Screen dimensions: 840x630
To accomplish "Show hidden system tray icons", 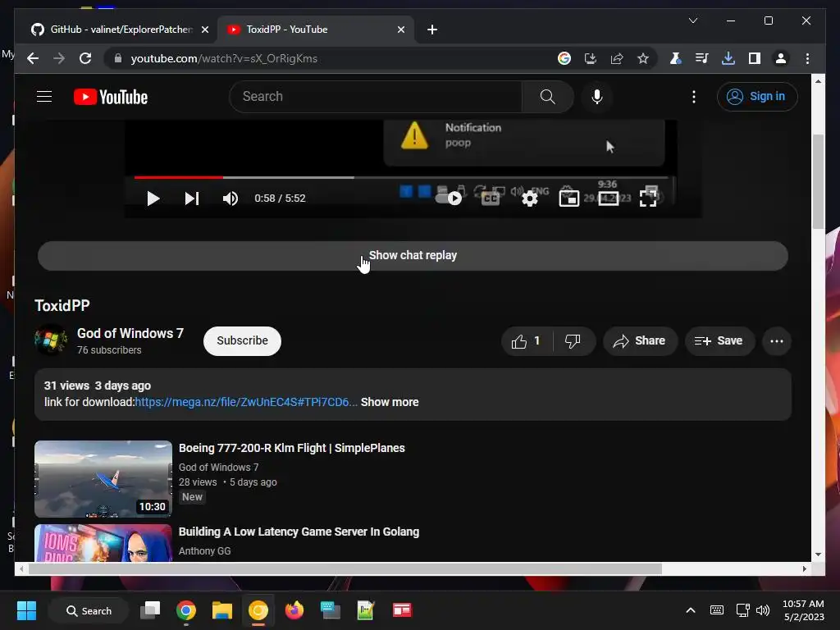I will click(x=691, y=610).
